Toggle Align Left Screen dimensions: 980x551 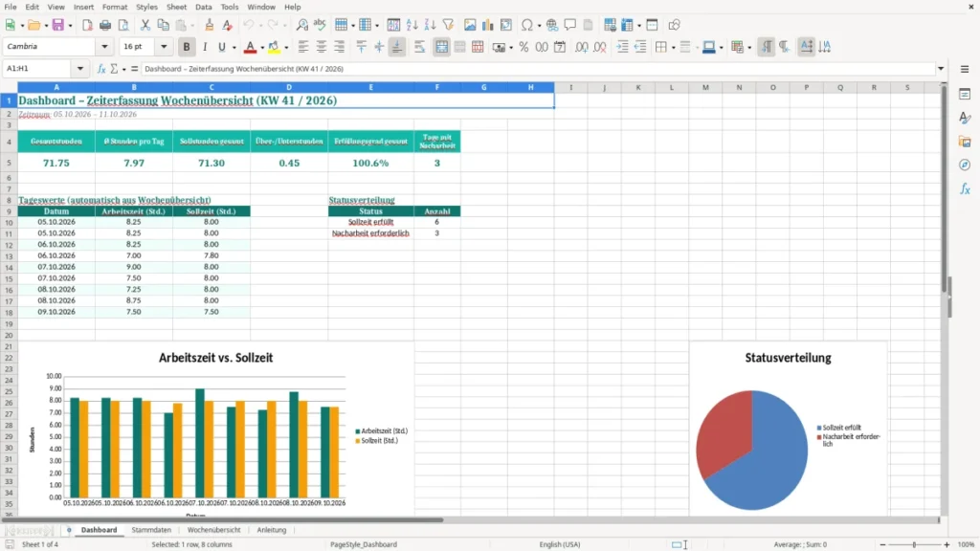click(303, 47)
